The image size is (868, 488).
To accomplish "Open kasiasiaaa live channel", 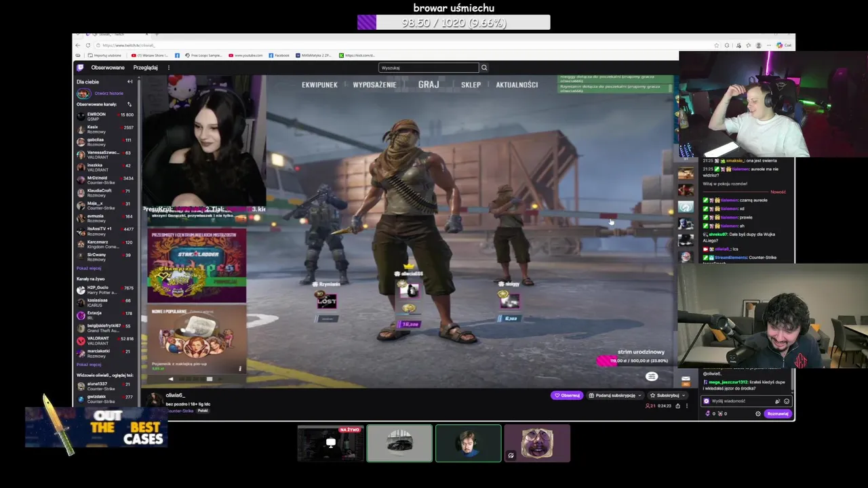I will click(x=105, y=302).
